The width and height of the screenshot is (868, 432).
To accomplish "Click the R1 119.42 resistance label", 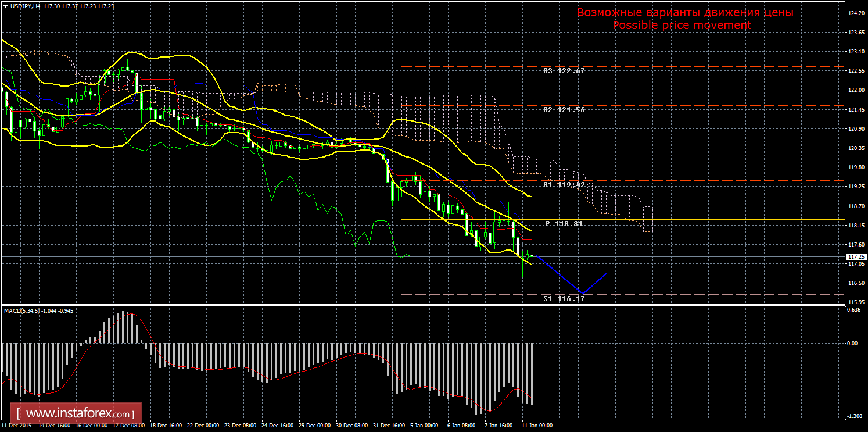I will coord(564,185).
